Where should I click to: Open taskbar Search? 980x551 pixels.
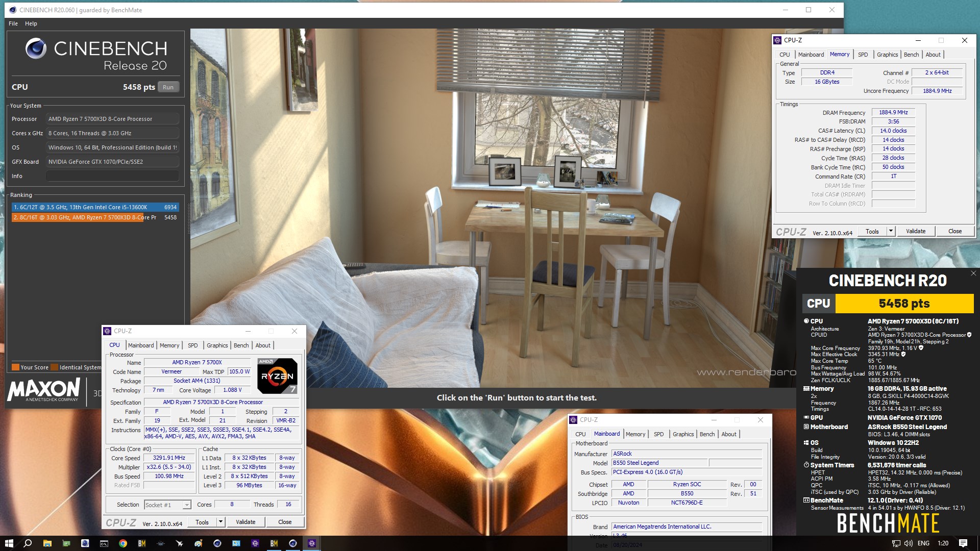(x=28, y=543)
